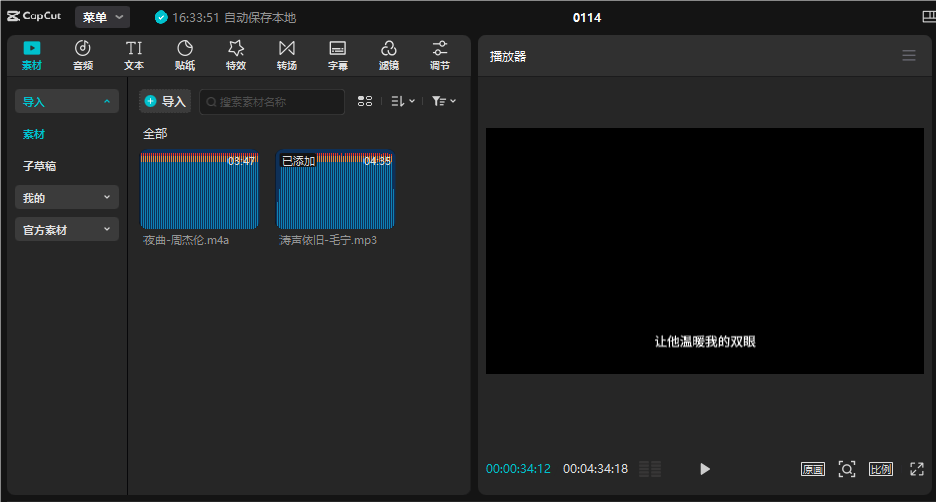The image size is (936, 502).
Task: Open the 字幕 captions tab
Action: (338, 56)
